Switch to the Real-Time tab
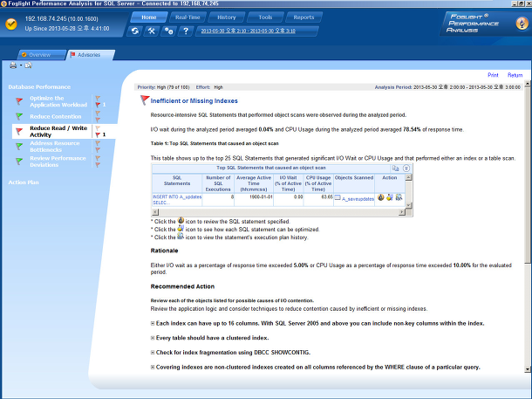This screenshot has height=399, width=532. point(188,17)
